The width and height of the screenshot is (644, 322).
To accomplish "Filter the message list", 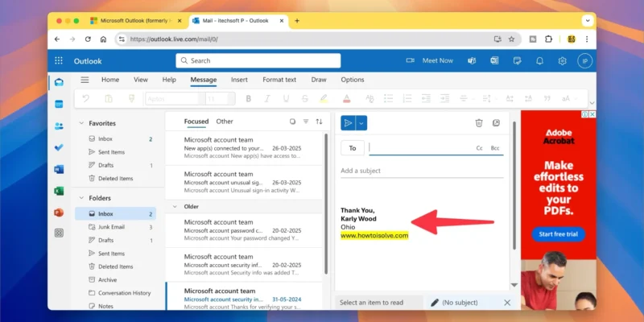I will (x=306, y=122).
